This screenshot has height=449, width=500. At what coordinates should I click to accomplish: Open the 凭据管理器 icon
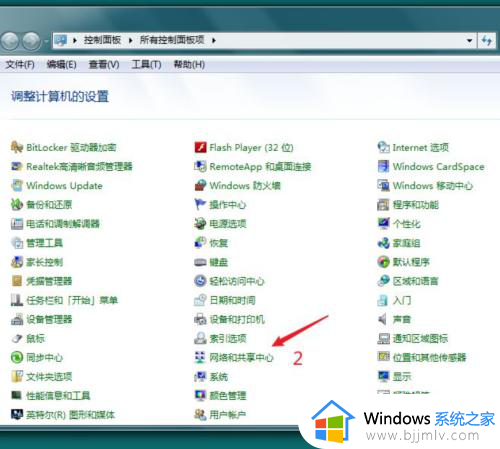pyautogui.click(x=17, y=281)
